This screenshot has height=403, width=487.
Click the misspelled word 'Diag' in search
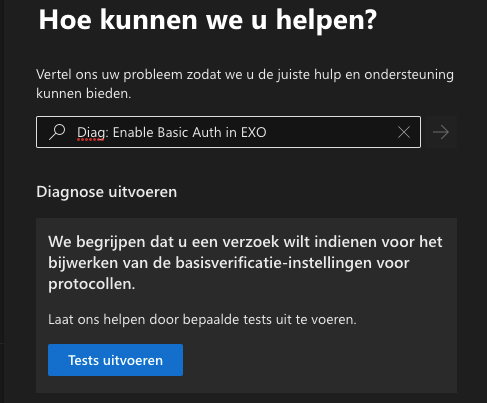click(91, 133)
